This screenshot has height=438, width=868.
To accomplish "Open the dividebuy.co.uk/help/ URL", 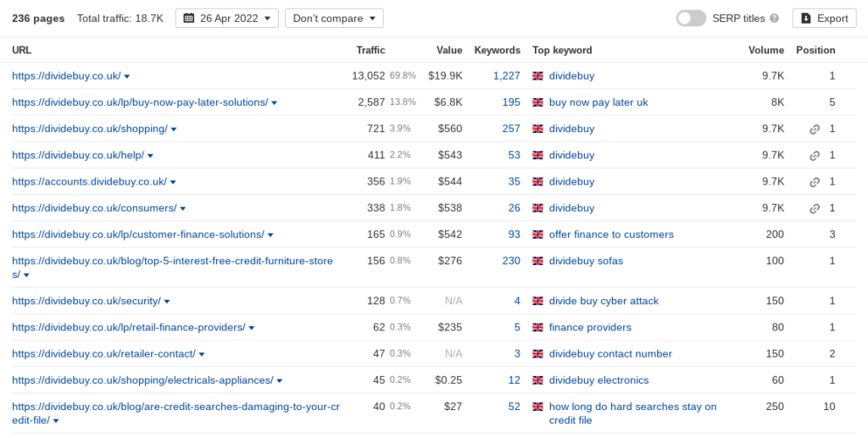I will tap(78, 155).
